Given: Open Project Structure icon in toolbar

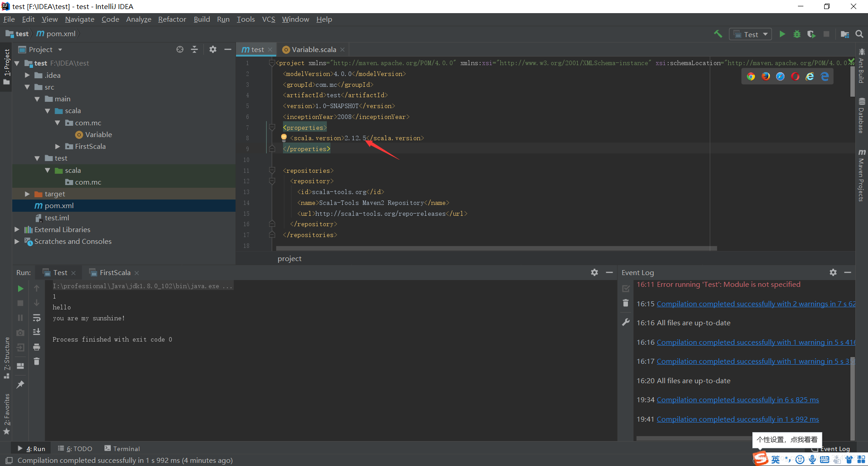Looking at the screenshot, I should pos(844,34).
